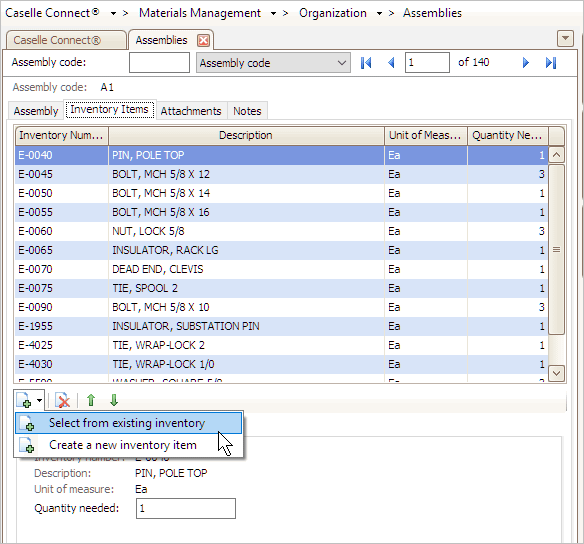Click scrollbar up arrow in grid
The image size is (584, 544).
[x=556, y=155]
